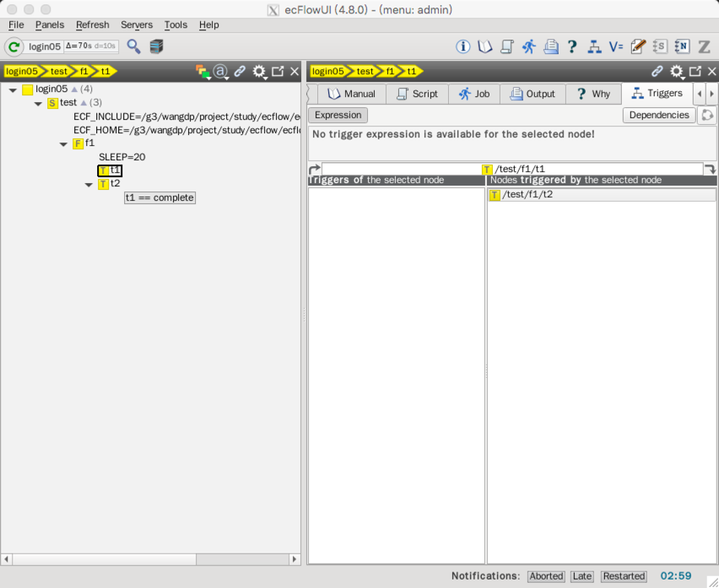Click the t1 == complete trigger label
Viewport: 719px width, 588px height.
159,198
